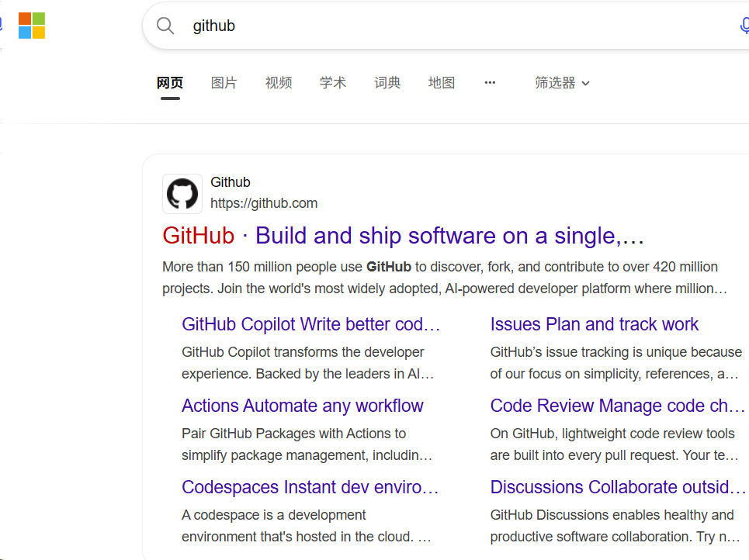Click the https://github.com URL

(264, 203)
